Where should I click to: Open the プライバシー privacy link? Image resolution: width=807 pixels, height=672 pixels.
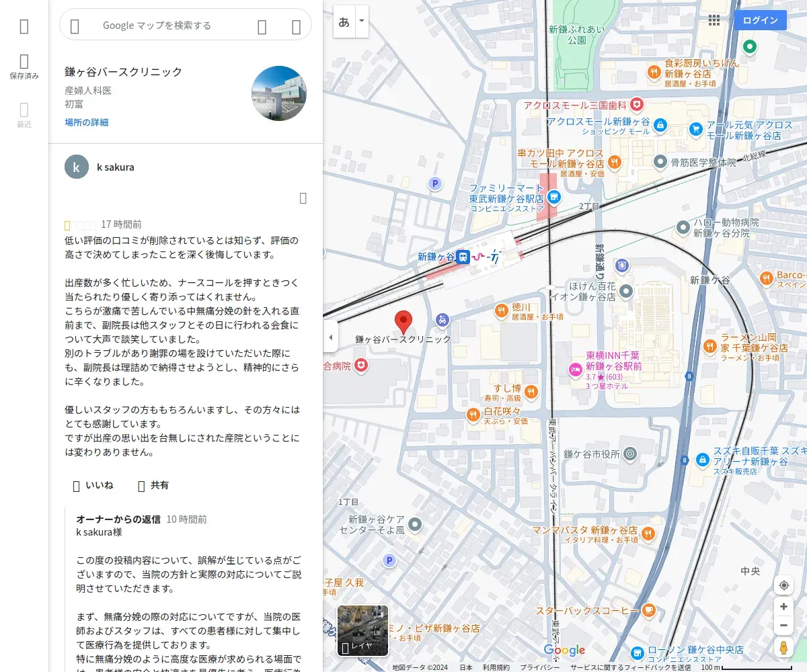pyautogui.click(x=540, y=667)
